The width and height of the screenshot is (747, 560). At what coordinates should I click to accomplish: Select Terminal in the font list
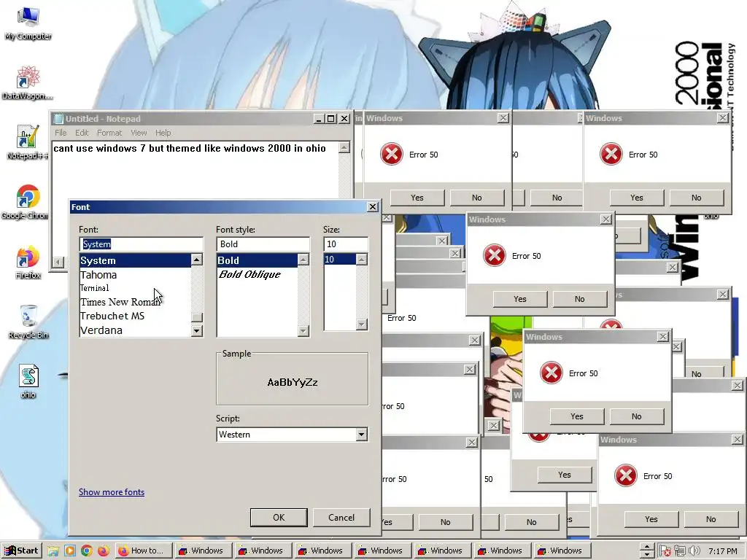point(135,288)
